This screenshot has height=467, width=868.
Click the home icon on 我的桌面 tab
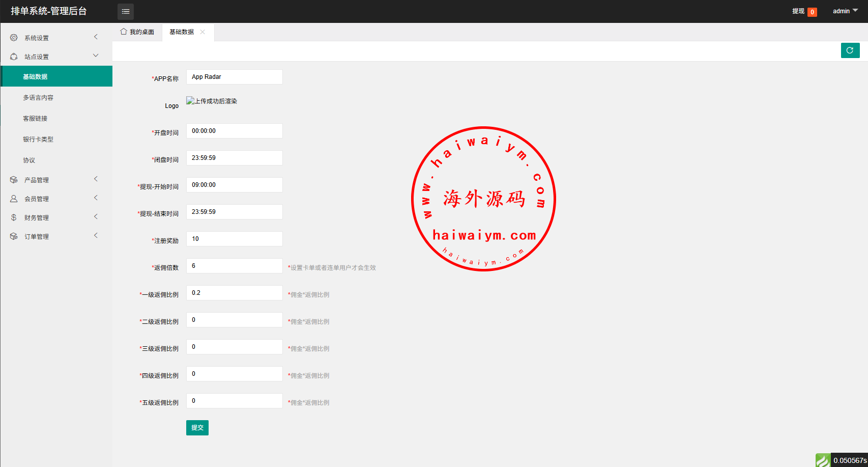pyautogui.click(x=124, y=32)
